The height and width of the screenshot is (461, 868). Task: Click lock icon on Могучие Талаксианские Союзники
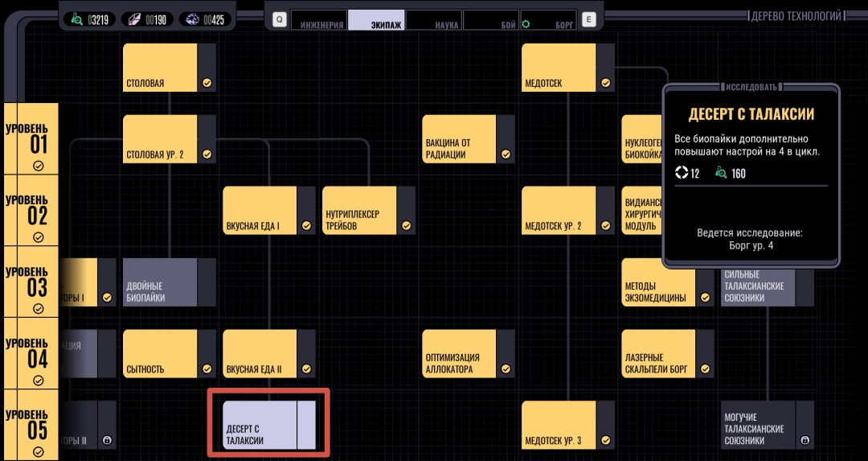pos(805,441)
